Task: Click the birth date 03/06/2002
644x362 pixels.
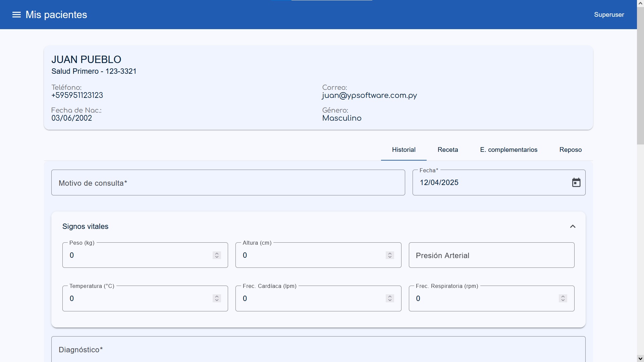Action: 71,118
